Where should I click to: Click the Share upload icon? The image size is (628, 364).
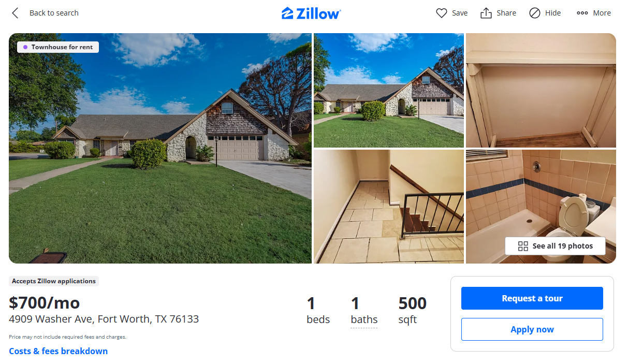486,13
